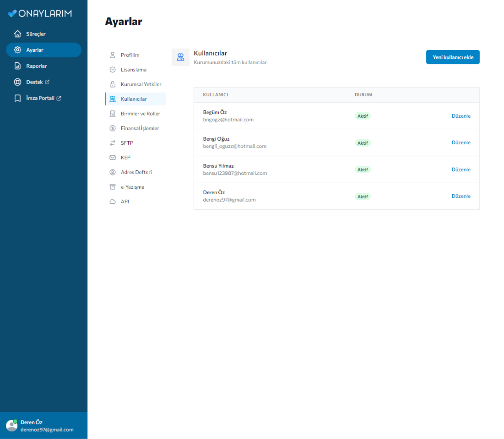Edit the Bensu Yılmaz user entry

(461, 169)
